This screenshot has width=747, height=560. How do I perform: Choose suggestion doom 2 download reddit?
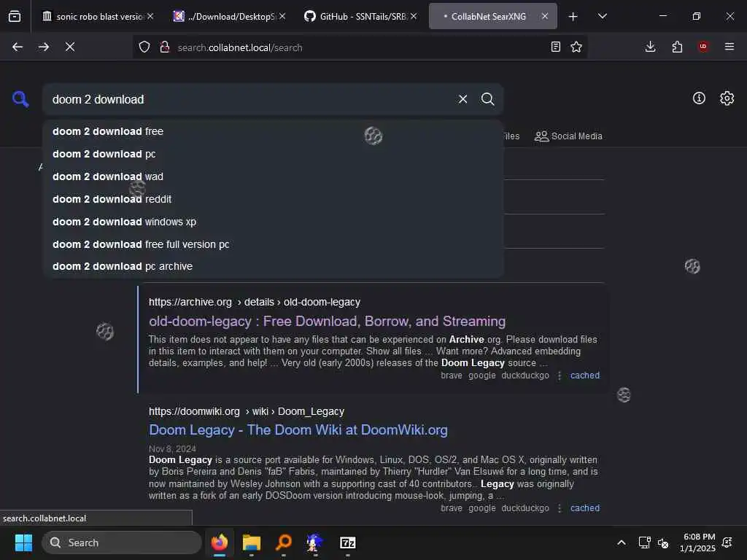pyautogui.click(x=274, y=199)
